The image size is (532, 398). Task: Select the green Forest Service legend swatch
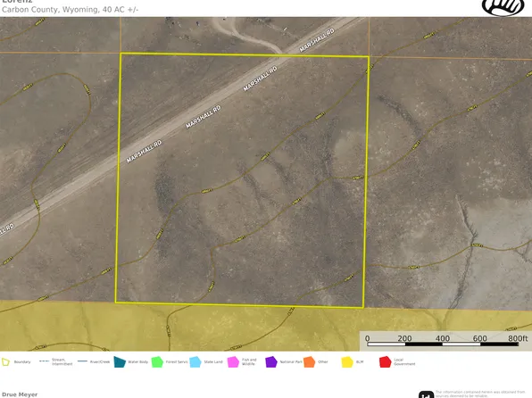[157, 362]
